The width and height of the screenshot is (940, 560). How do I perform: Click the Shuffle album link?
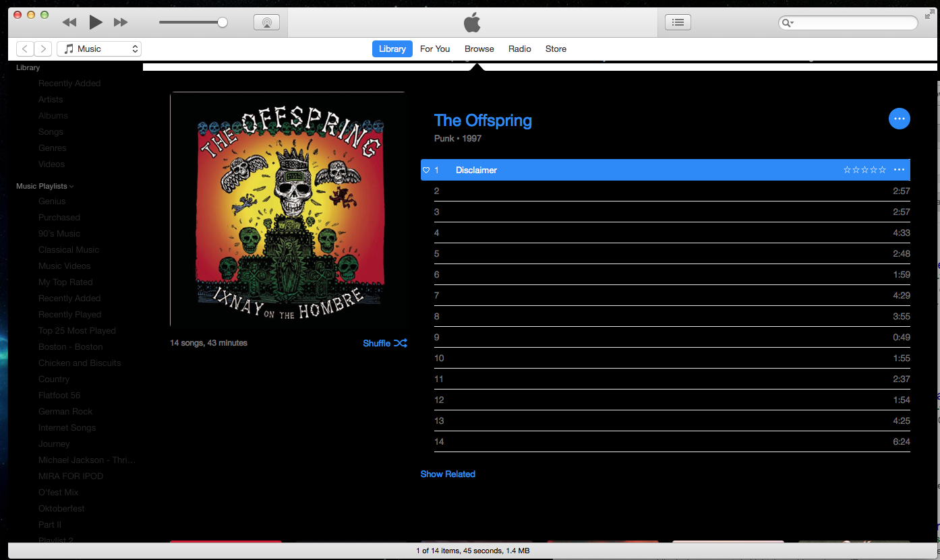click(x=385, y=343)
